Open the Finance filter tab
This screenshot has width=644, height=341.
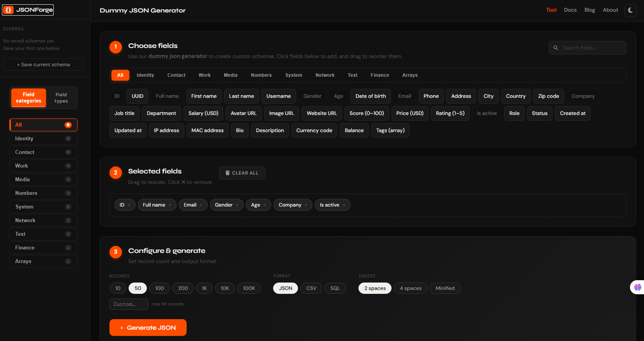point(380,75)
